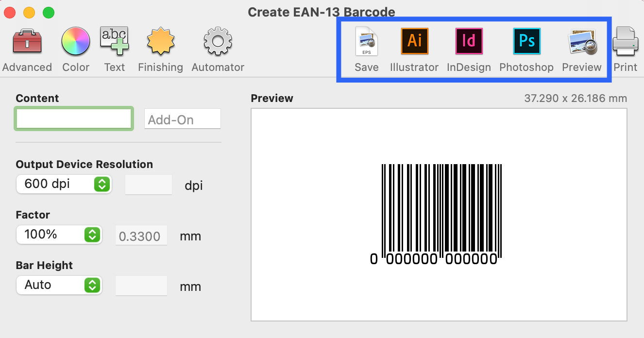Click the Bar Height mm field
This screenshot has height=338, width=644.
(x=141, y=286)
